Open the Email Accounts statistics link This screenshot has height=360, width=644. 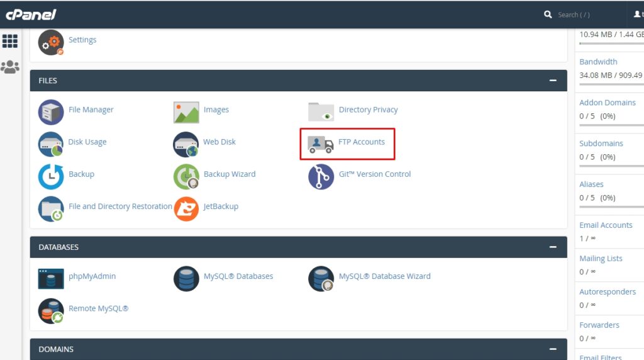tap(606, 225)
